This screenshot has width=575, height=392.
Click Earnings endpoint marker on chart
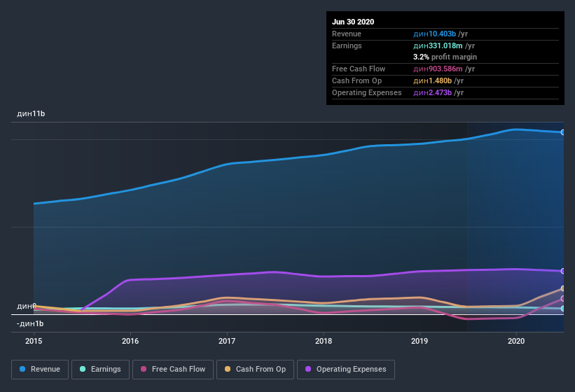click(x=563, y=308)
